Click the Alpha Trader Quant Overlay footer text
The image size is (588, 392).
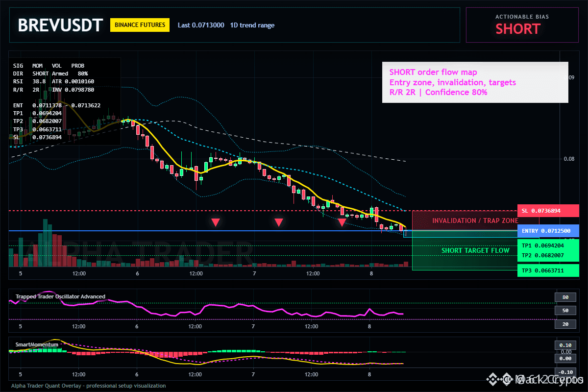[x=89, y=386]
